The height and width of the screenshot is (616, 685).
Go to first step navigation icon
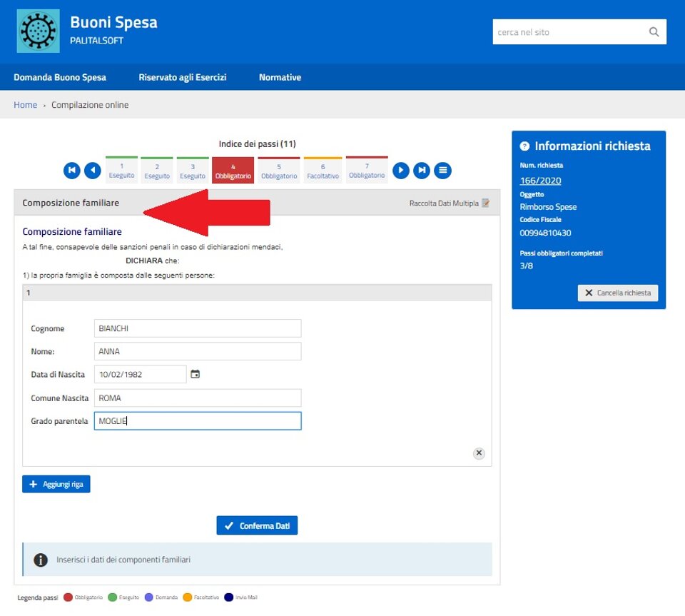point(71,171)
